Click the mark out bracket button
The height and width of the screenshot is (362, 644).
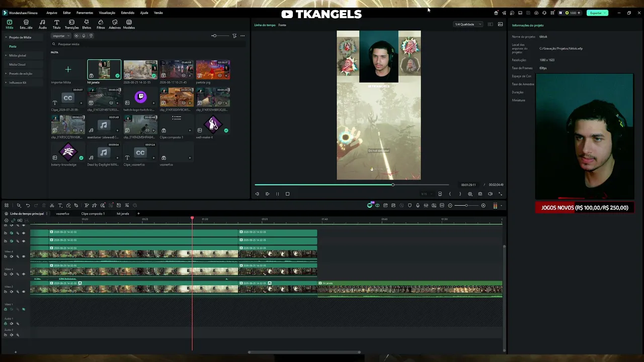coord(460,194)
